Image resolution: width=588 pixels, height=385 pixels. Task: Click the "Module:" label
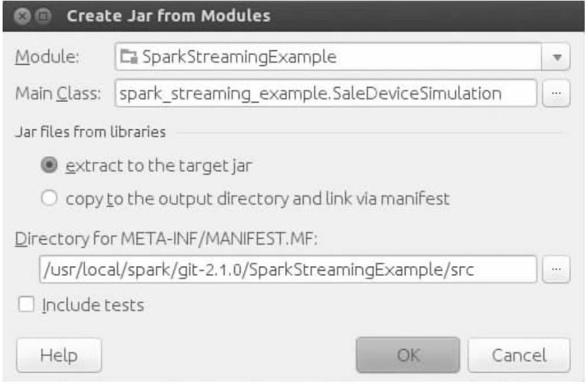(46, 57)
